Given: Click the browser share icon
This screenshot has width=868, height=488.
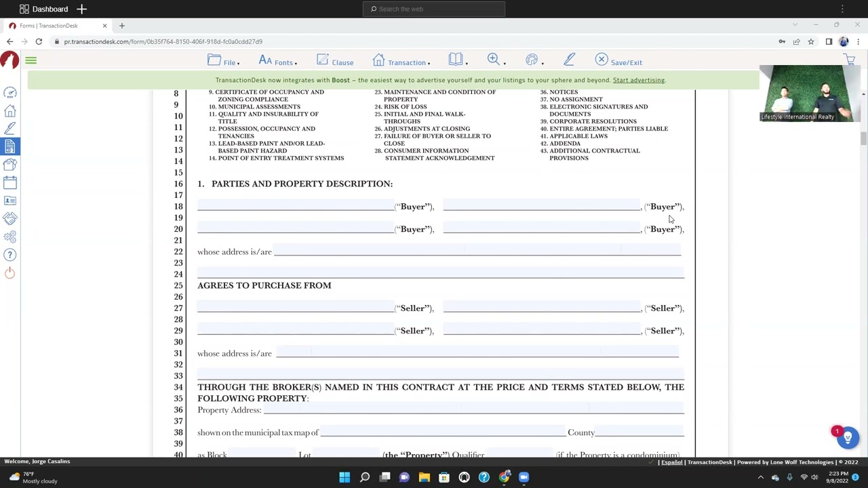Looking at the screenshot, I should (x=796, y=41).
